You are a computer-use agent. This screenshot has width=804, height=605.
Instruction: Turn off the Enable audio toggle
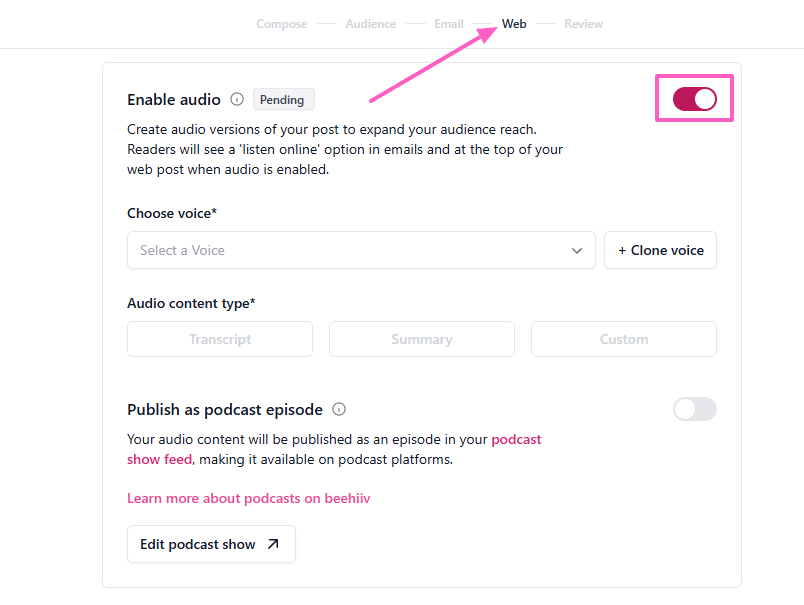coord(694,99)
